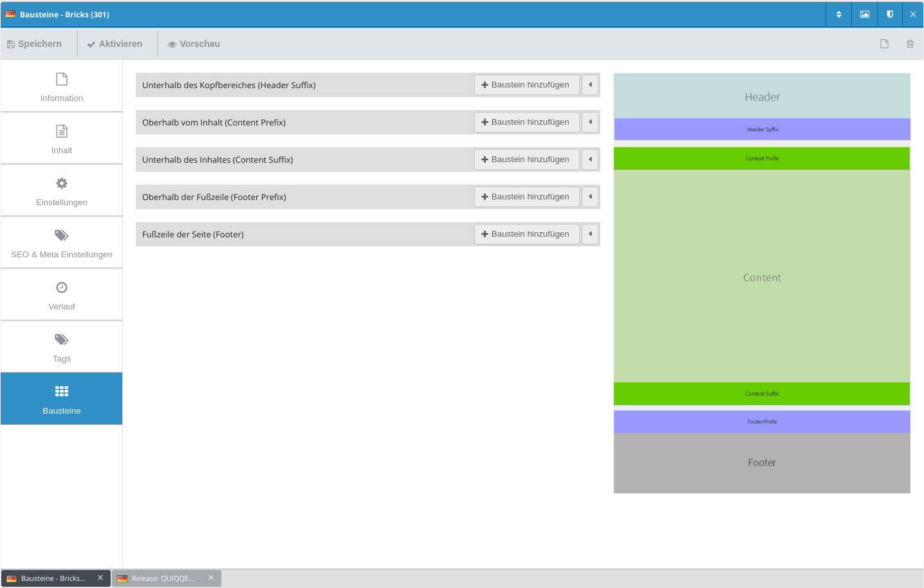Viewport: 924px width, 588px height.
Task: Open the Verlauf history section
Action: pos(62,295)
